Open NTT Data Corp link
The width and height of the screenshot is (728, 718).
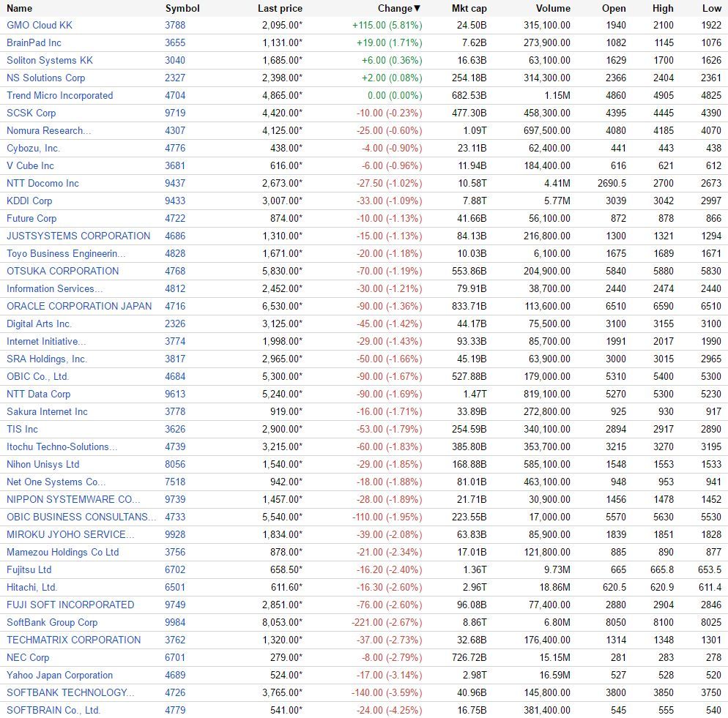39,394
